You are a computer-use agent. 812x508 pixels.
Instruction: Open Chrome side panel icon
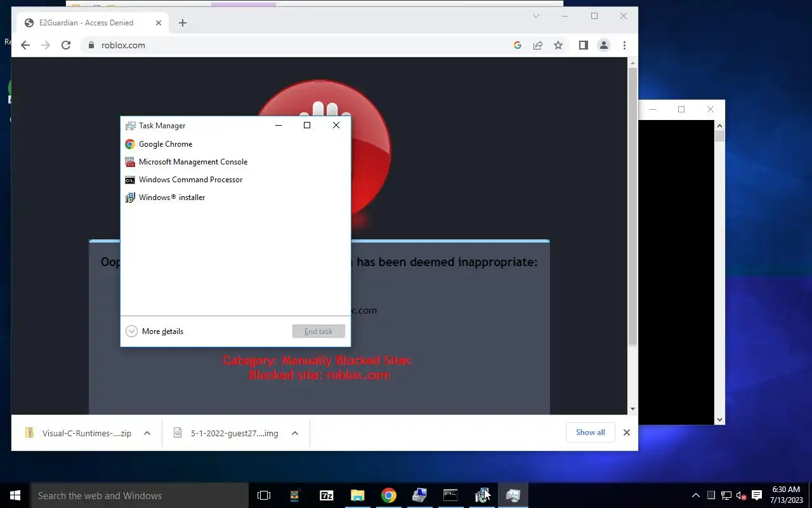tap(584, 45)
